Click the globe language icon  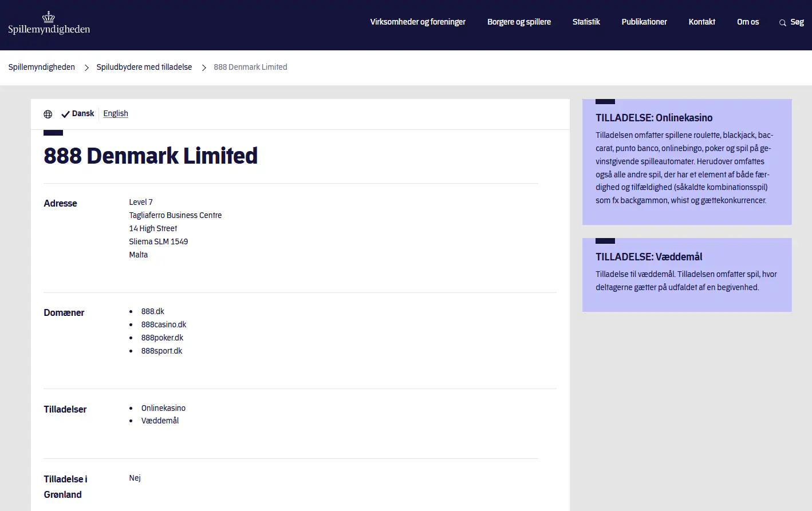pyautogui.click(x=48, y=114)
